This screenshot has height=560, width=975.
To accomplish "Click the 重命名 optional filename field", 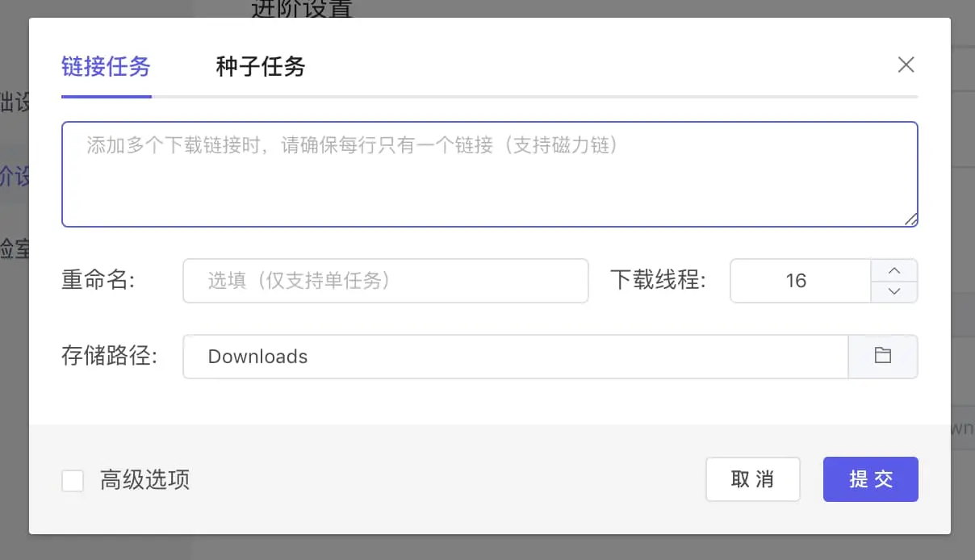I will (x=385, y=281).
